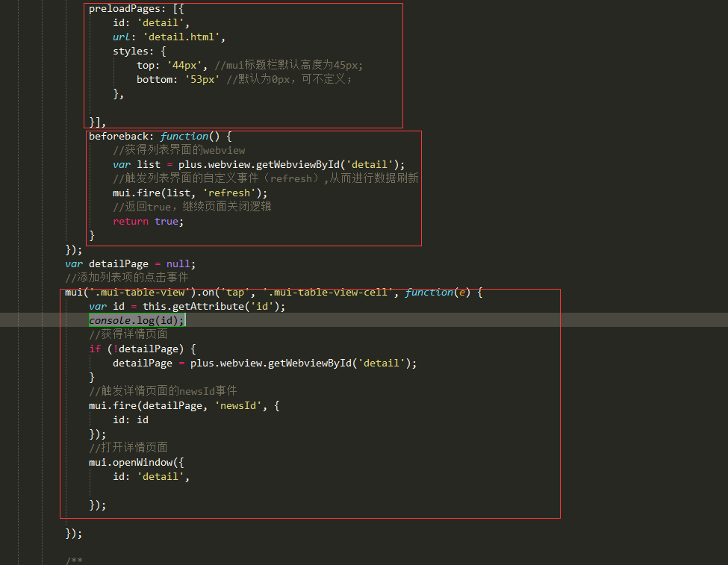Click the 'mui.openWindow({' line

click(137, 463)
